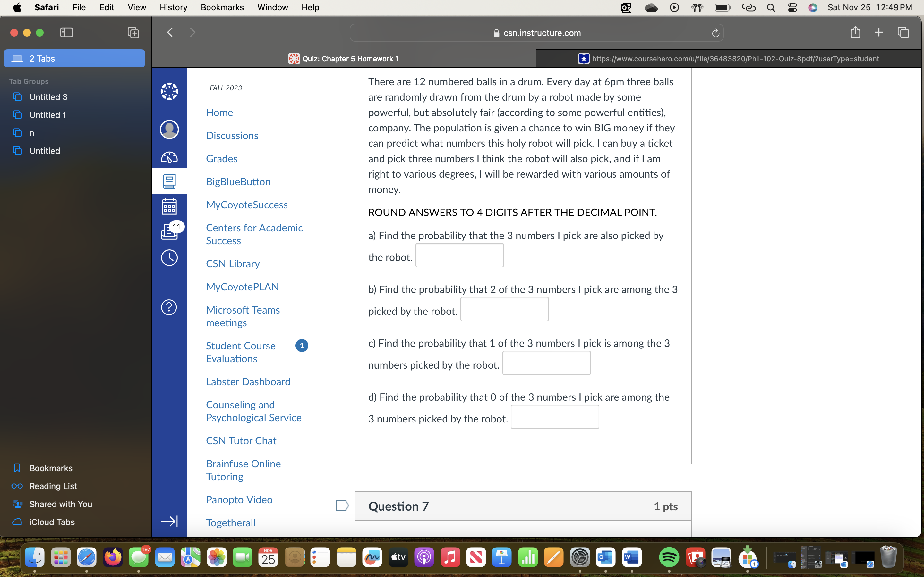Open the Canvas Calendar icon
The image size is (924, 577).
tap(169, 206)
